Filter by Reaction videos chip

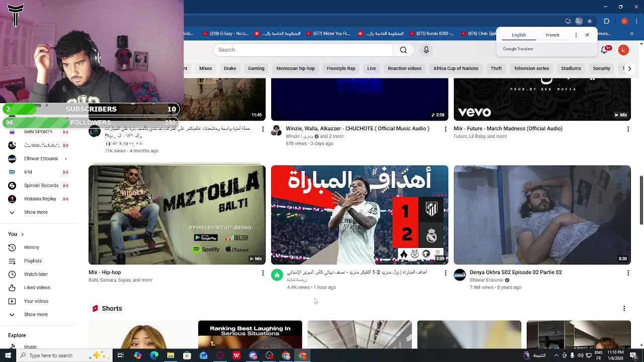[x=405, y=68]
